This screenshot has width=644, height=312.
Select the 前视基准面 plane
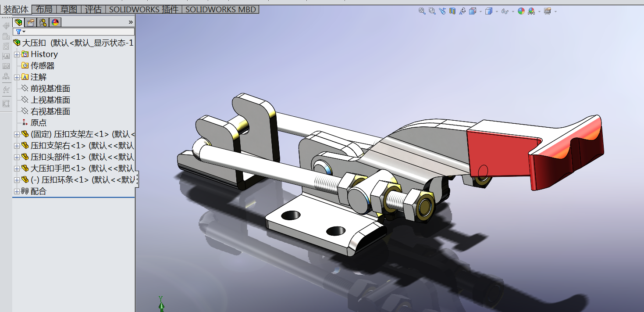click(x=50, y=89)
